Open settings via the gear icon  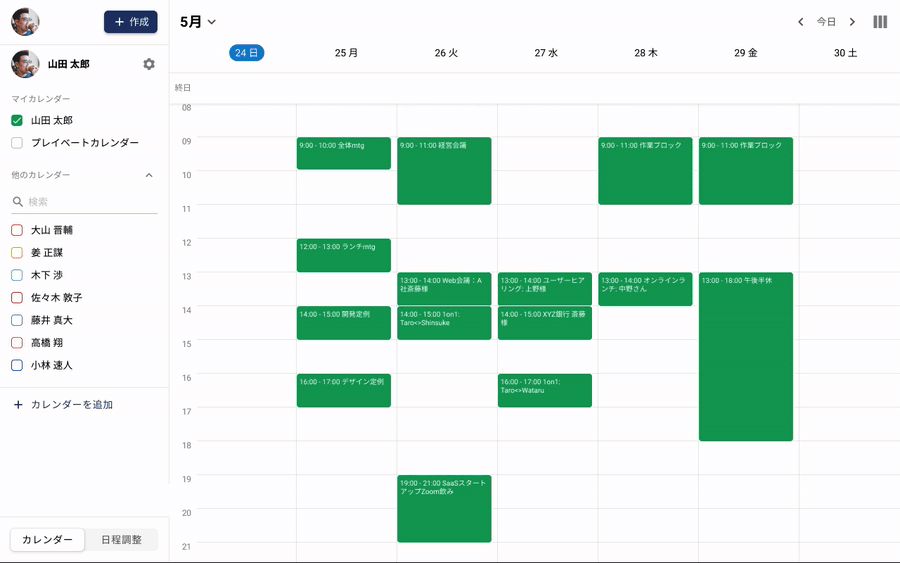click(149, 64)
